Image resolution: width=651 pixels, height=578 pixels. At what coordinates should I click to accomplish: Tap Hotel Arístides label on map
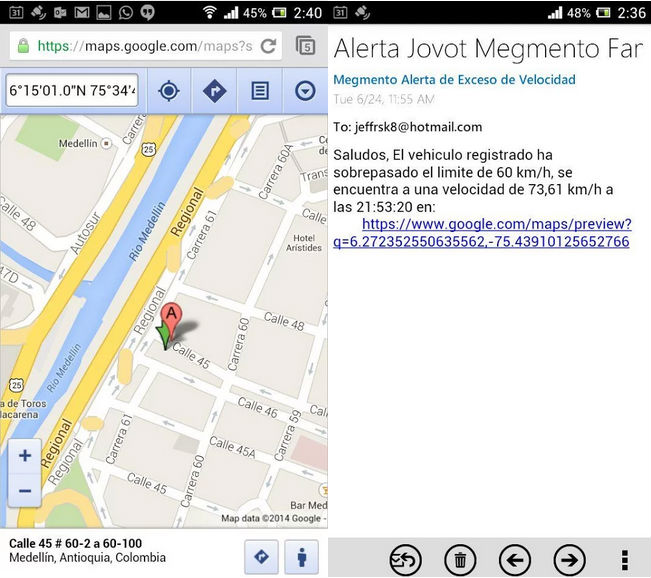click(x=303, y=243)
